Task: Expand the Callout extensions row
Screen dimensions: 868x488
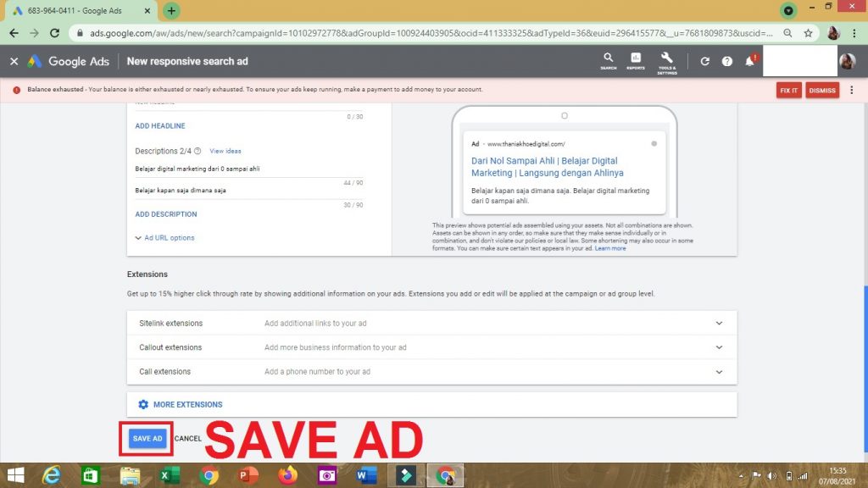Action: coord(719,347)
